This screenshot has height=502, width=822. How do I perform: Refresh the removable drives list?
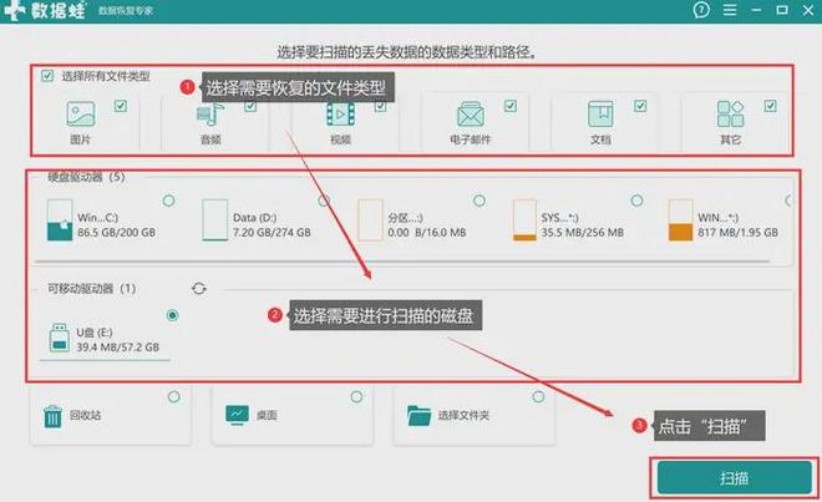coord(199,289)
